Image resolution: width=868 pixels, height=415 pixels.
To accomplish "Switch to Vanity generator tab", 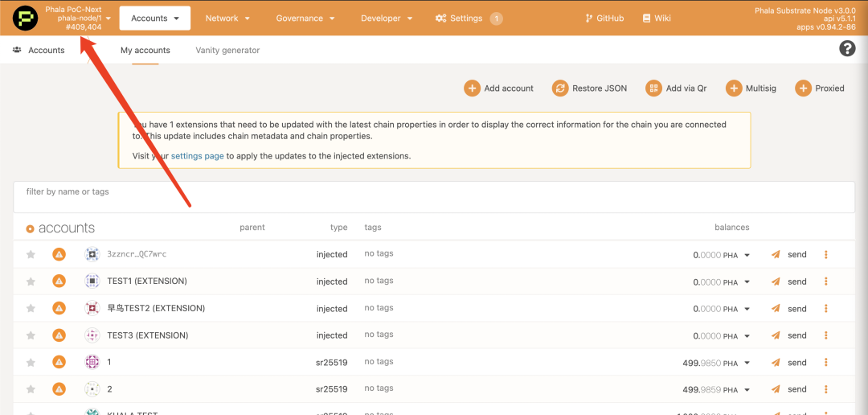I will click(x=227, y=50).
